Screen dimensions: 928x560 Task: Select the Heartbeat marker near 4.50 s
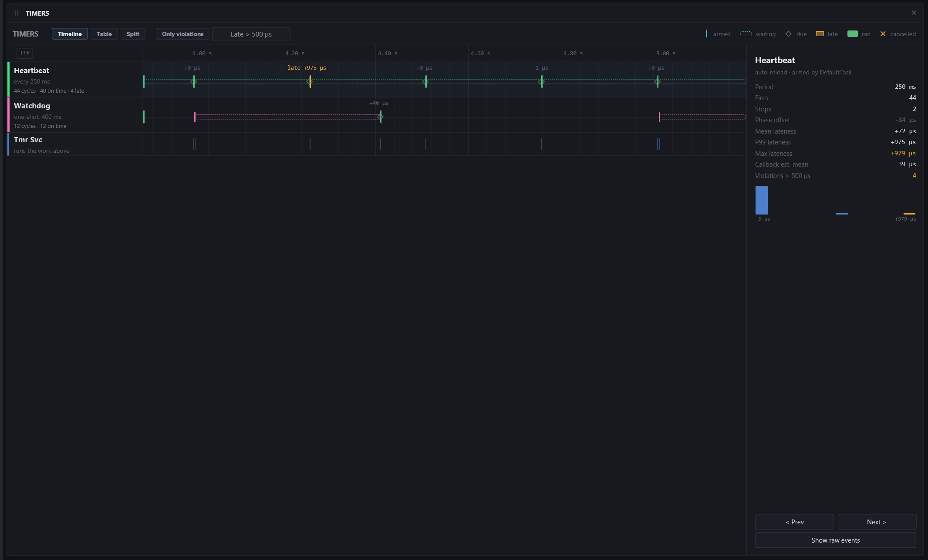(x=425, y=81)
